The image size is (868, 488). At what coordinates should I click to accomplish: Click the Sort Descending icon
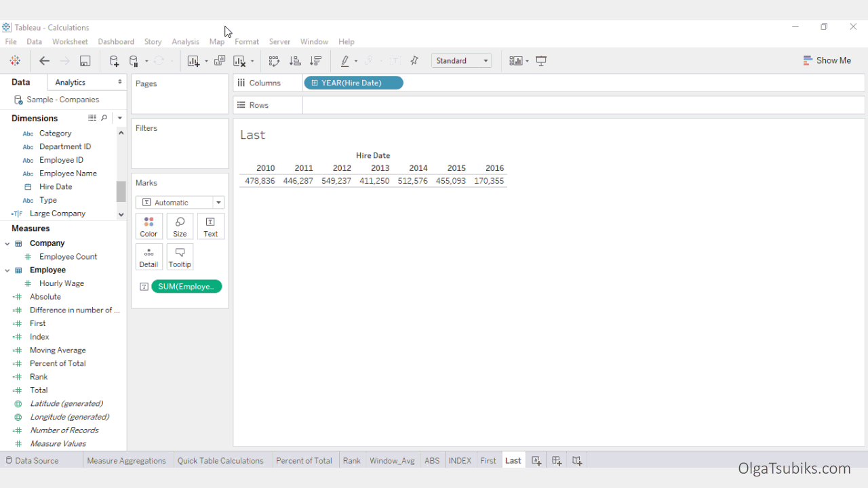[315, 61]
